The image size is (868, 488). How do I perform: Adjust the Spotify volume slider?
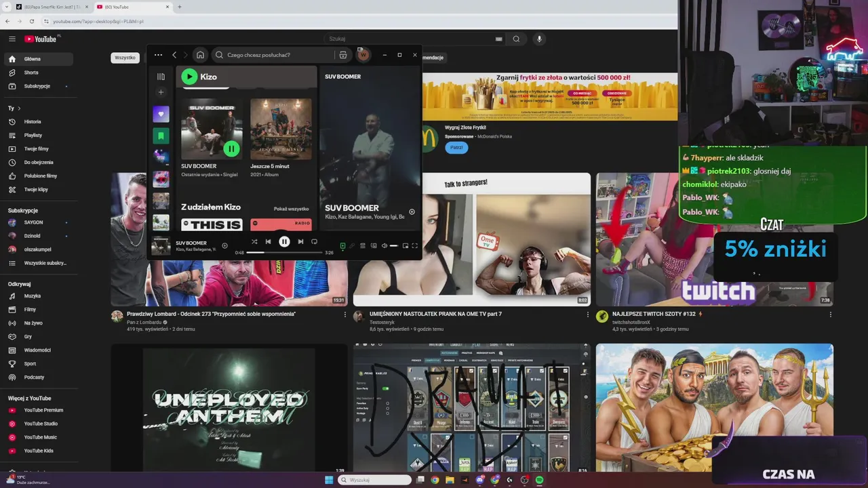click(x=394, y=245)
